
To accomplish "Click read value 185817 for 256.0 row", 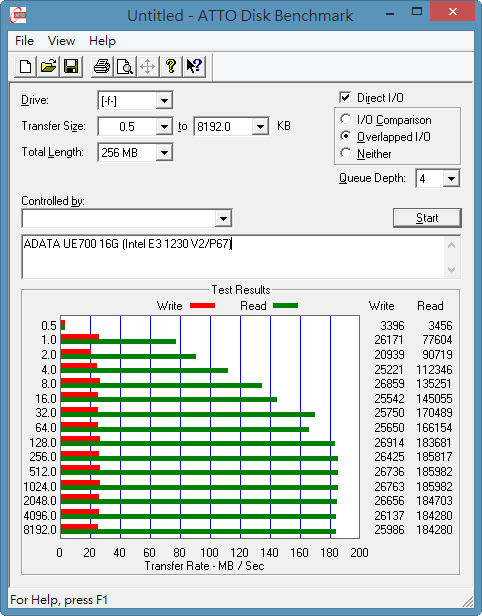I will (x=434, y=457).
